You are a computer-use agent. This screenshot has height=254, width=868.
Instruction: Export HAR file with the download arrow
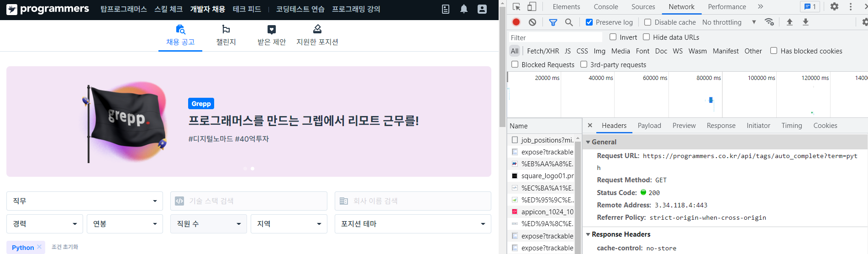point(806,22)
